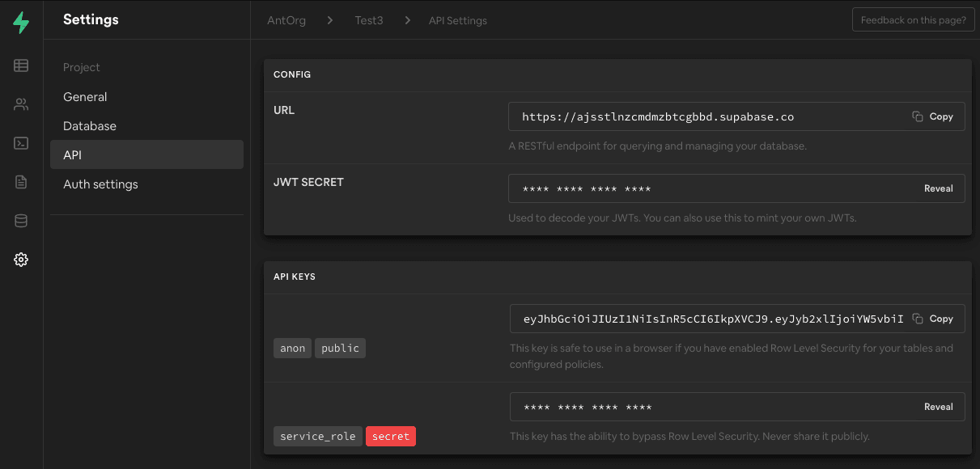Viewport: 980px width, 469px height.
Task: Open Database settings menu item
Action: coord(90,126)
